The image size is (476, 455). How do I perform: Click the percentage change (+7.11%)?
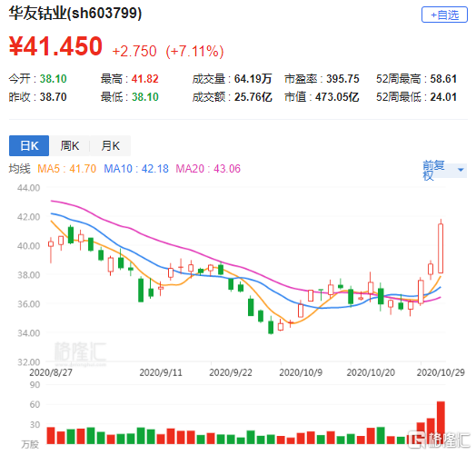pos(194,51)
